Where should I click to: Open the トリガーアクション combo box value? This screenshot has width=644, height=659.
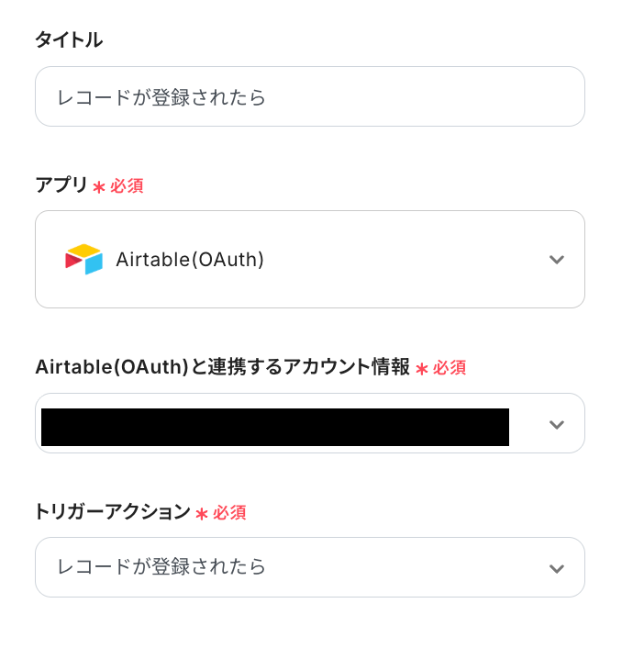(x=161, y=567)
